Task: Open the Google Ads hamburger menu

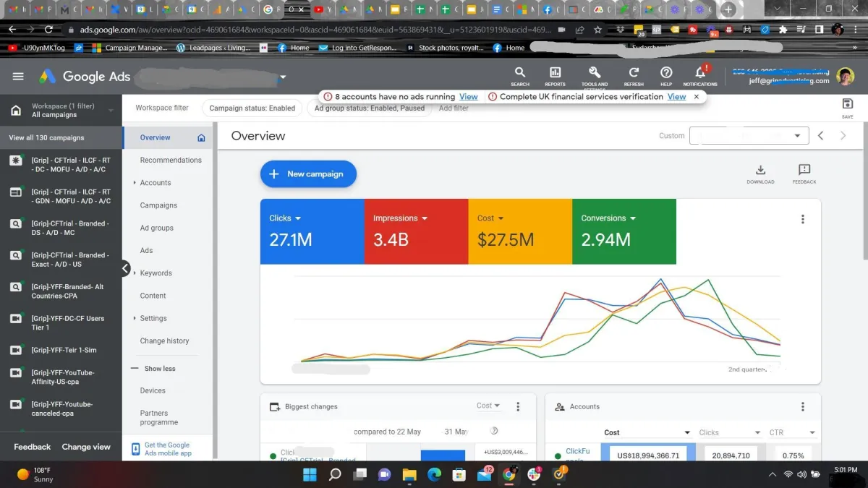Action: point(18,77)
